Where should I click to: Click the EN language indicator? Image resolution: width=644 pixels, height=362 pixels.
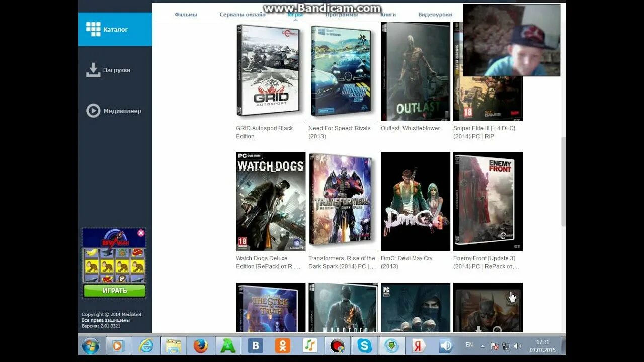(469, 345)
